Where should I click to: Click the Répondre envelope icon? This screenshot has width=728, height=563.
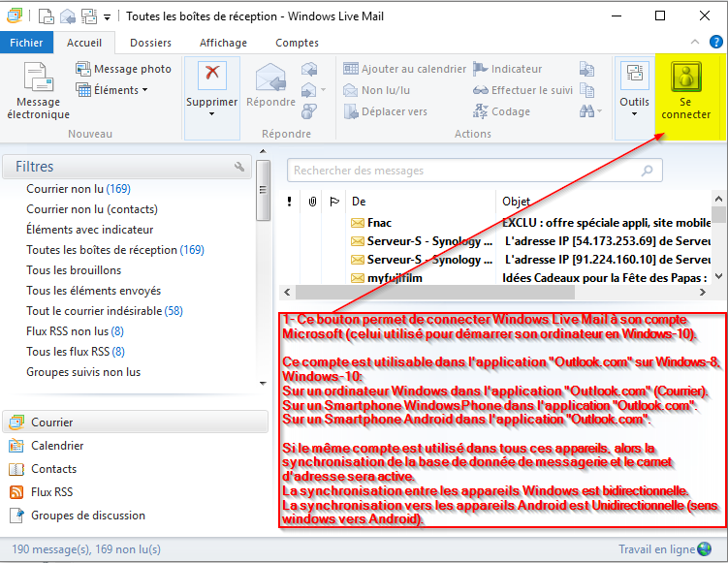(270, 78)
